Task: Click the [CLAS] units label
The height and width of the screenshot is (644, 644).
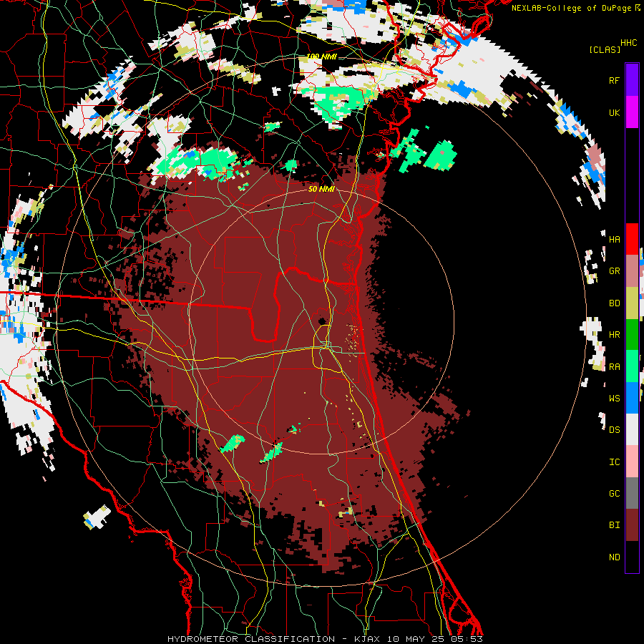Action: coord(605,49)
